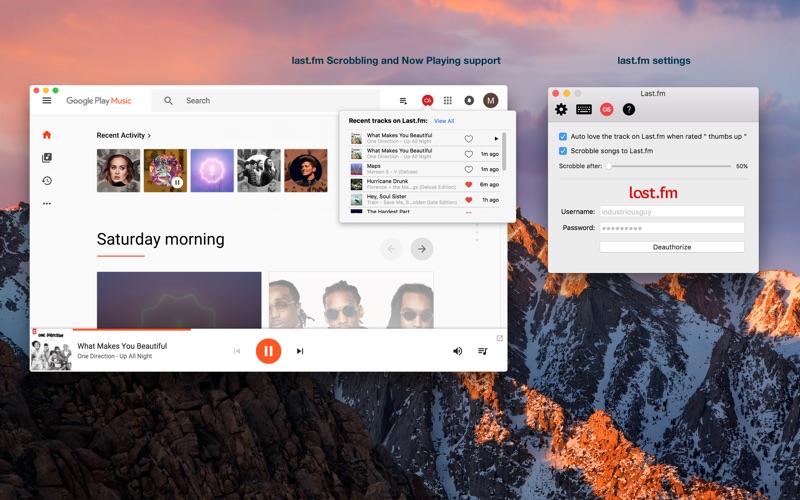Skip to the previous track
Screen dimensions: 800x500
click(x=237, y=351)
